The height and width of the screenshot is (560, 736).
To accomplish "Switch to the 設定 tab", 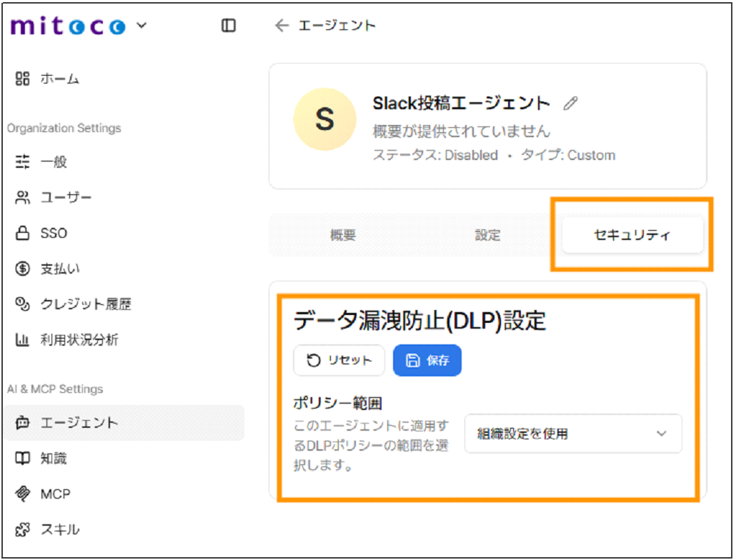I will (487, 234).
